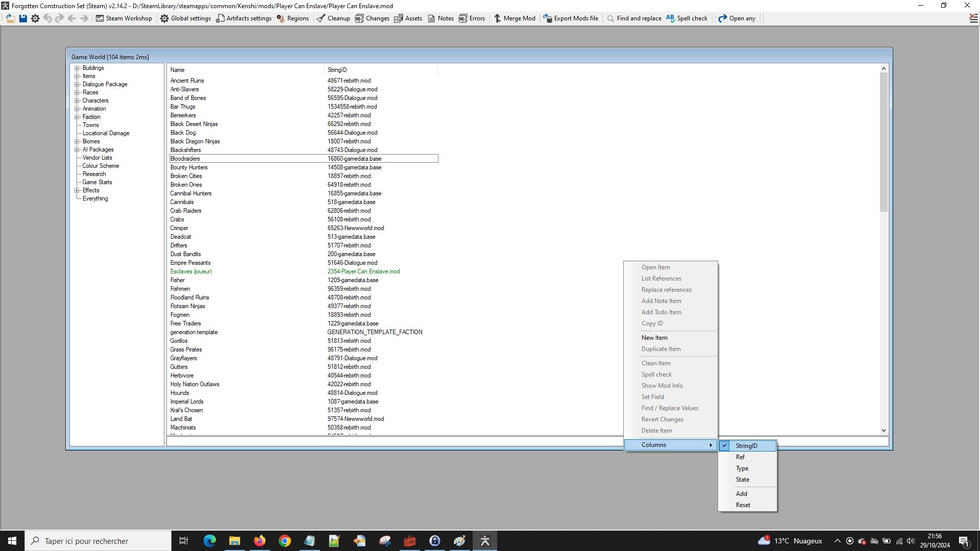Viewport: 980px width, 551px height.
Task: Sort list by StringID column header
Action: pyautogui.click(x=381, y=70)
